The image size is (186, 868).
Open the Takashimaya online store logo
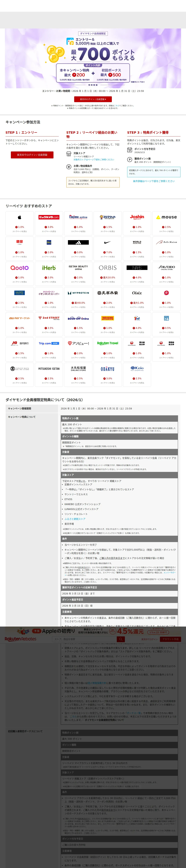(20, 369)
